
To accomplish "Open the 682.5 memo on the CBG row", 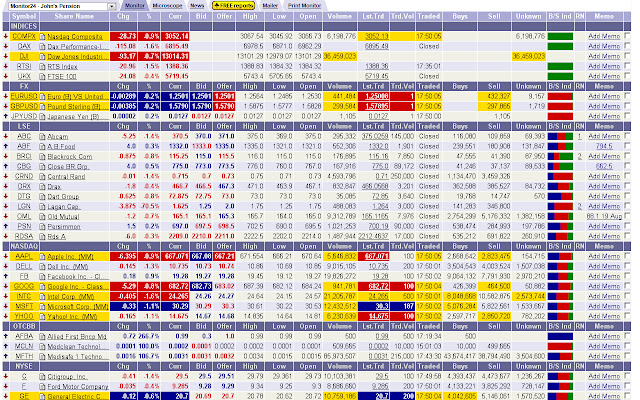I will [x=604, y=166].
